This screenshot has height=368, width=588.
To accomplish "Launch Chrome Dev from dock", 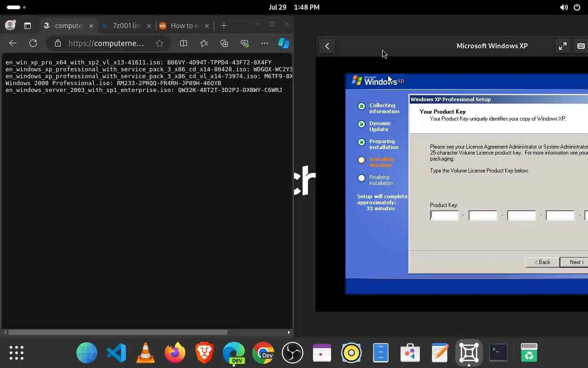I will (x=263, y=353).
